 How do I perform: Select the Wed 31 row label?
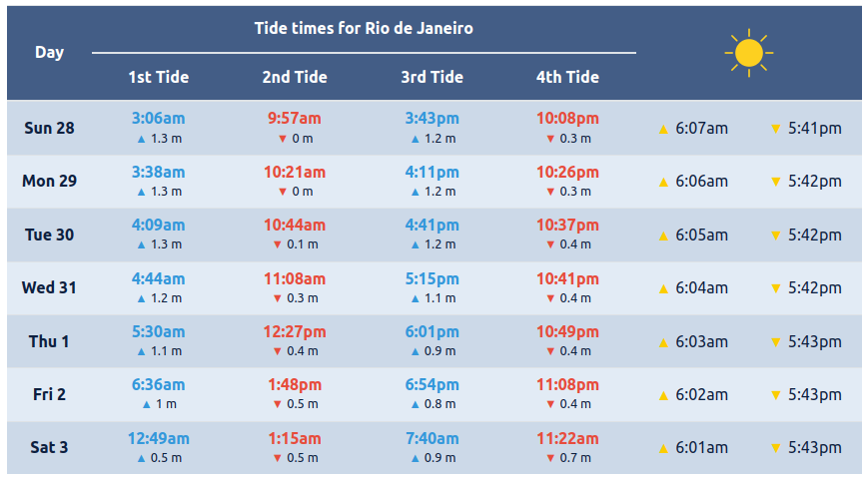(x=49, y=287)
